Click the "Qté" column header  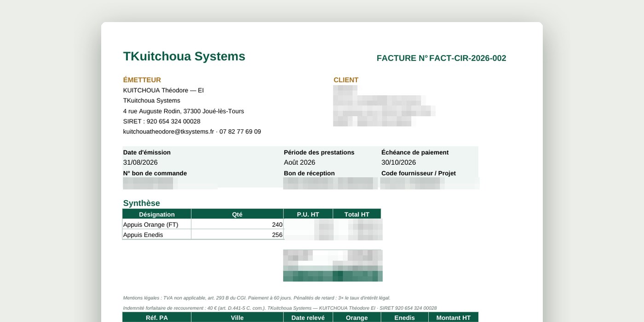[x=237, y=214]
